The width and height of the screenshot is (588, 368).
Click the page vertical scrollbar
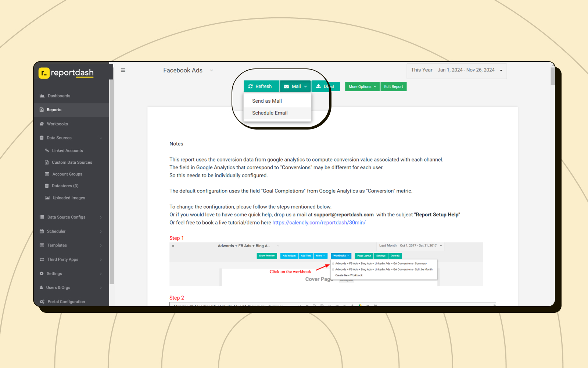click(x=553, y=75)
